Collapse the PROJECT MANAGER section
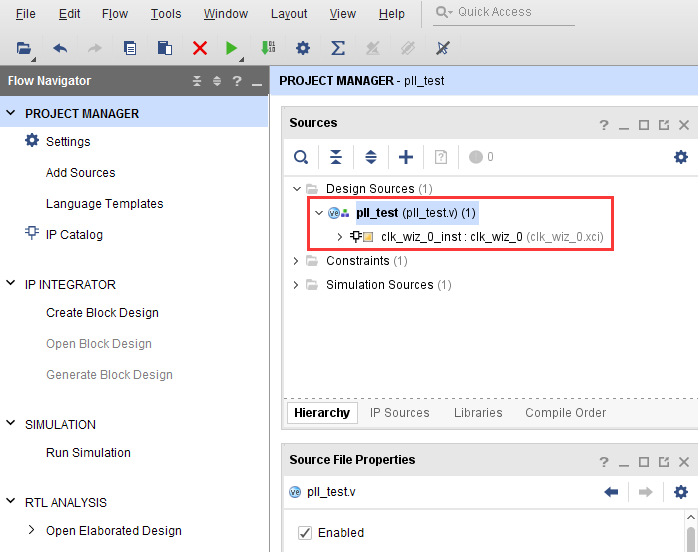Image resolution: width=698 pixels, height=552 pixels. [11, 113]
